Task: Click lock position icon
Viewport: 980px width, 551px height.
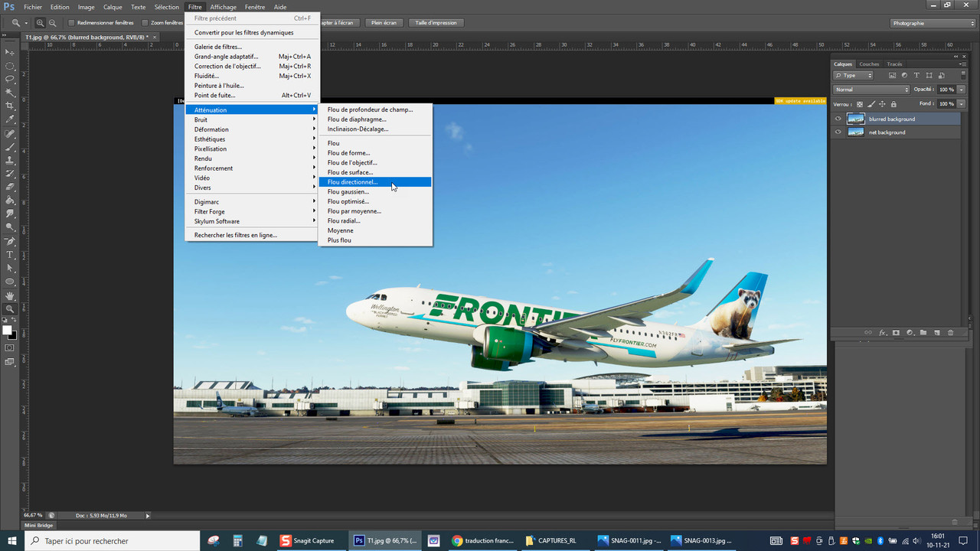Action: tap(882, 104)
